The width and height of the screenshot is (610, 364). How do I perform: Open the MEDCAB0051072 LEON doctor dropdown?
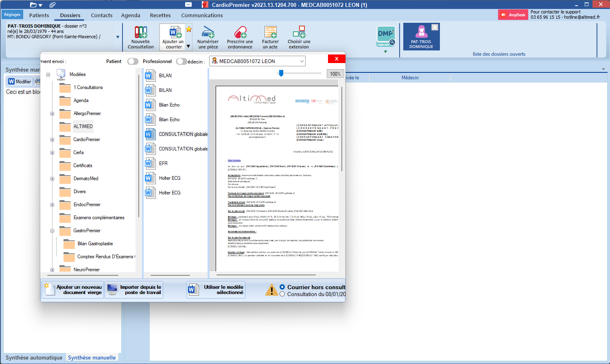pos(302,61)
